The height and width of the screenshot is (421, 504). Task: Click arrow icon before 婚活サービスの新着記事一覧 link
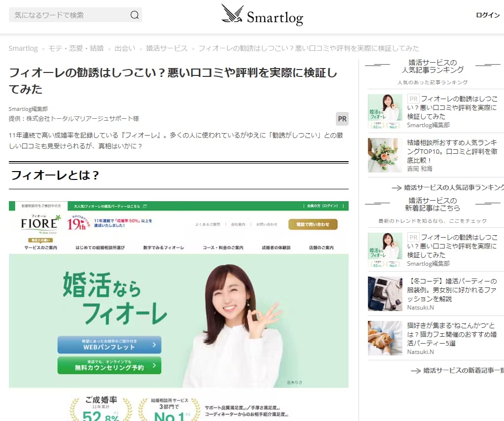[x=416, y=371]
